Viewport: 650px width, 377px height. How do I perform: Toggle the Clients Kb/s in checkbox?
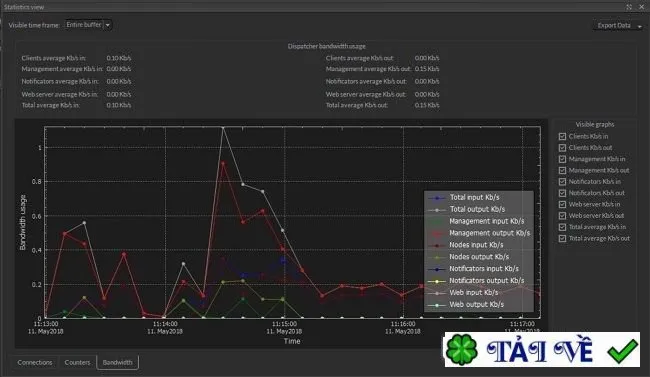(562, 136)
